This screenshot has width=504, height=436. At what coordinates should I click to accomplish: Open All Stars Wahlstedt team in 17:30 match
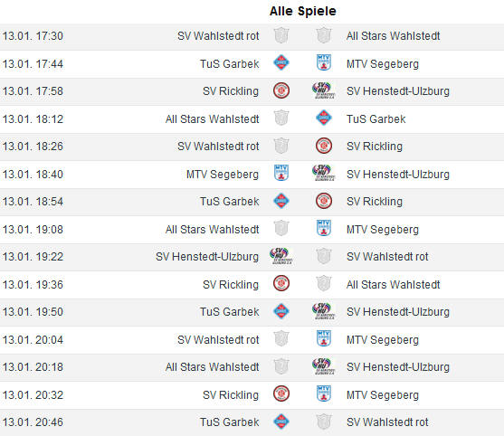[x=393, y=36]
